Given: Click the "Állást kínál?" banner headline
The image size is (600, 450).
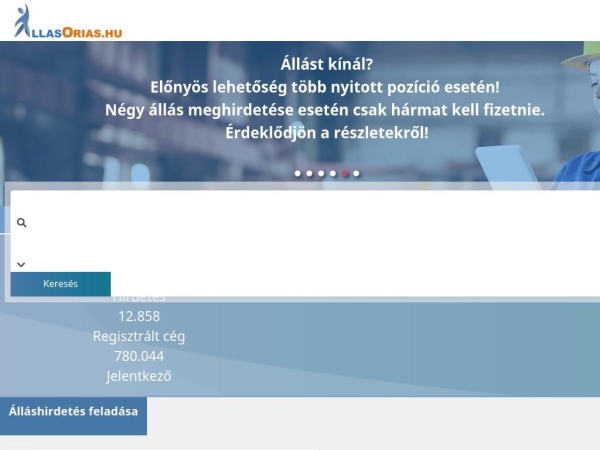Looking at the screenshot, I should pyautogui.click(x=326, y=64).
